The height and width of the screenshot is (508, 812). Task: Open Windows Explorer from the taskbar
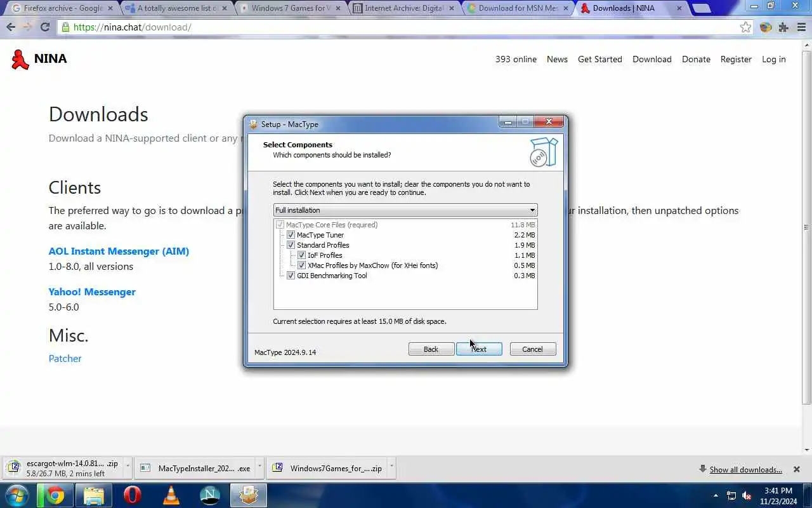pos(93,495)
